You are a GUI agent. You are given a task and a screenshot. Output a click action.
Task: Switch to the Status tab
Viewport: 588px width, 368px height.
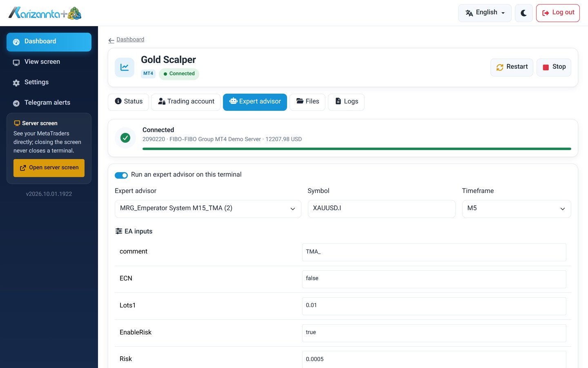point(129,102)
